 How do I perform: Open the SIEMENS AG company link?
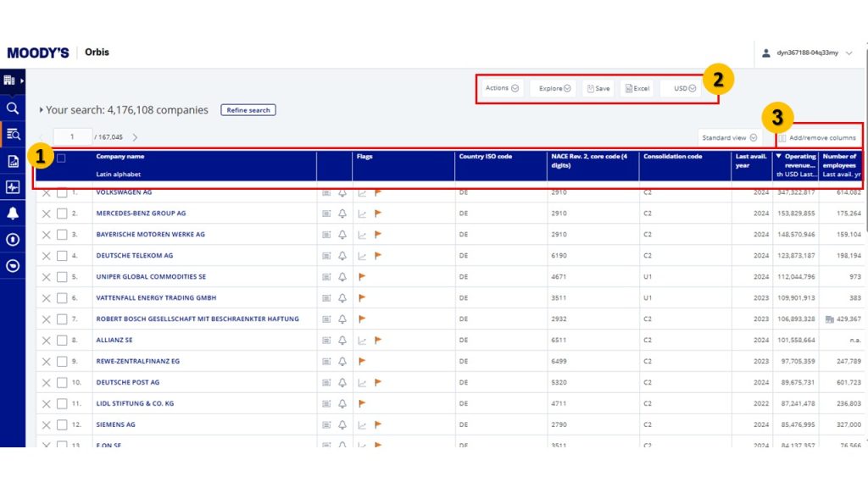pyautogui.click(x=115, y=425)
